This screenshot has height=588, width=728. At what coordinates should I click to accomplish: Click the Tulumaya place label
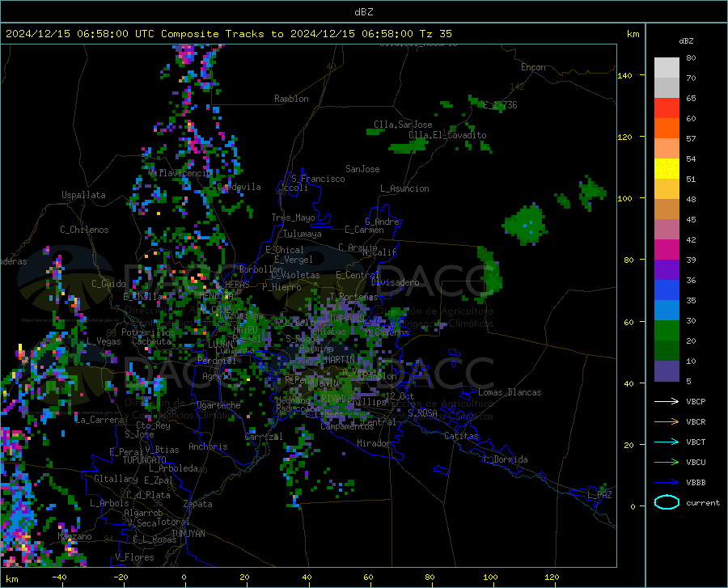[302, 234]
